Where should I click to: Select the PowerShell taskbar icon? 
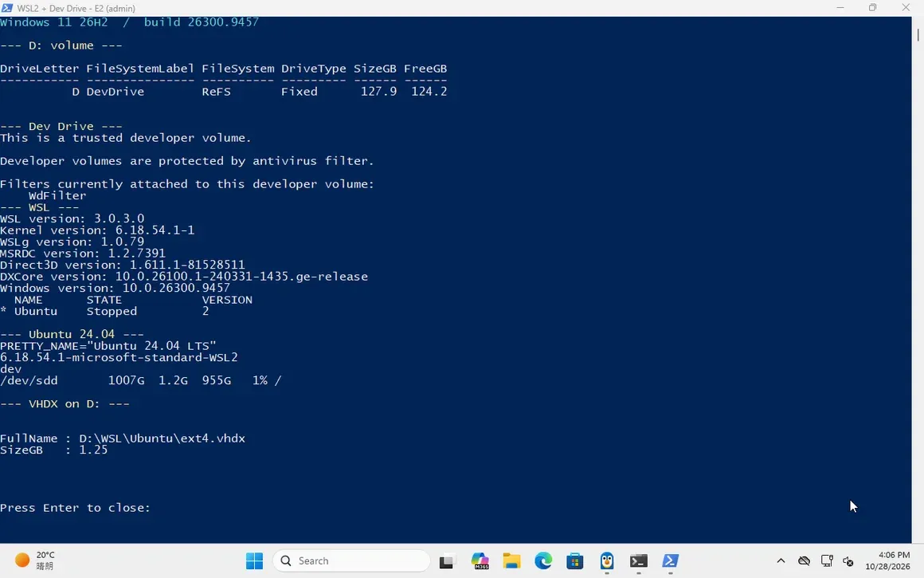pos(671,560)
